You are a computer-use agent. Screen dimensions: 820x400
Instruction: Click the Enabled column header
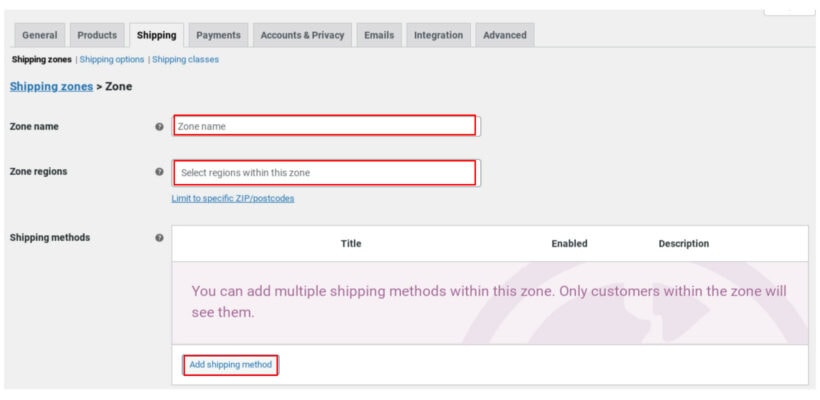[x=570, y=244]
